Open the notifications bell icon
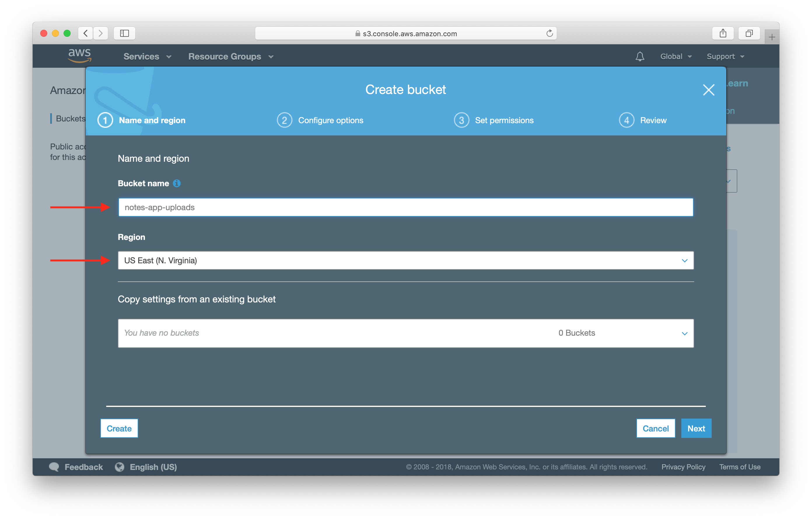The height and width of the screenshot is (519, 812). pyautogui.click(x=640, y=56)
